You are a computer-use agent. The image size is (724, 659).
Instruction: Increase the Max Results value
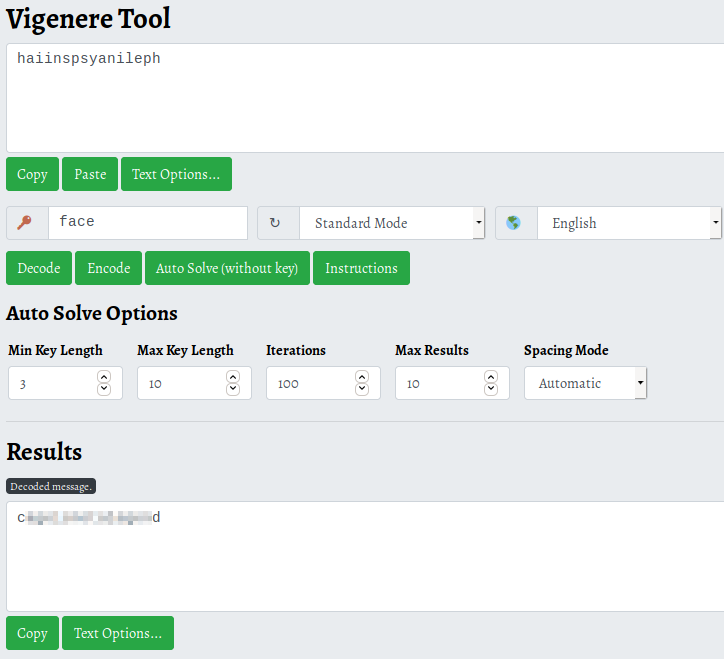click(491, 377)
